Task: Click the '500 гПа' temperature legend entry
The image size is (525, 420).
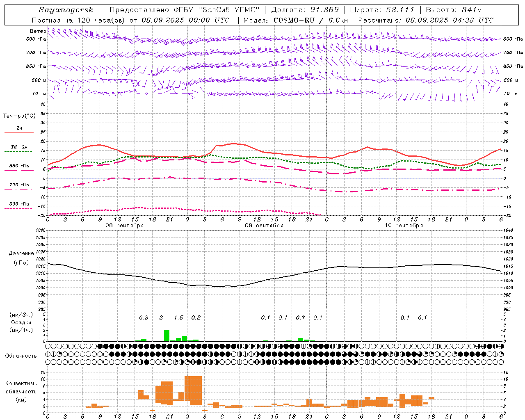Action: pyautogui.click(x=19, y=204)
